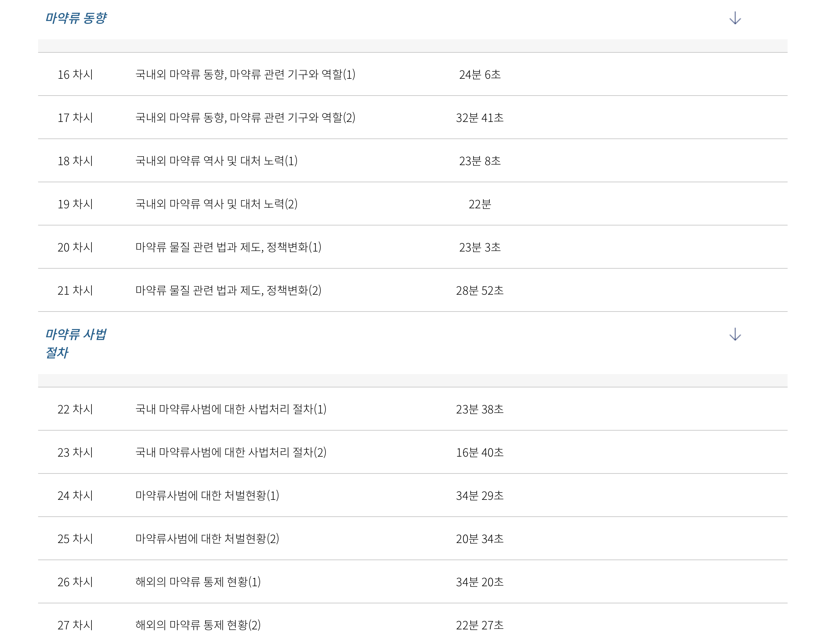The width and height of the screenshot is (813, 644).
Task: Open 국내 마약류사범에 대한 사법처리 절차(1)
Action: click(x=231, y=409)
